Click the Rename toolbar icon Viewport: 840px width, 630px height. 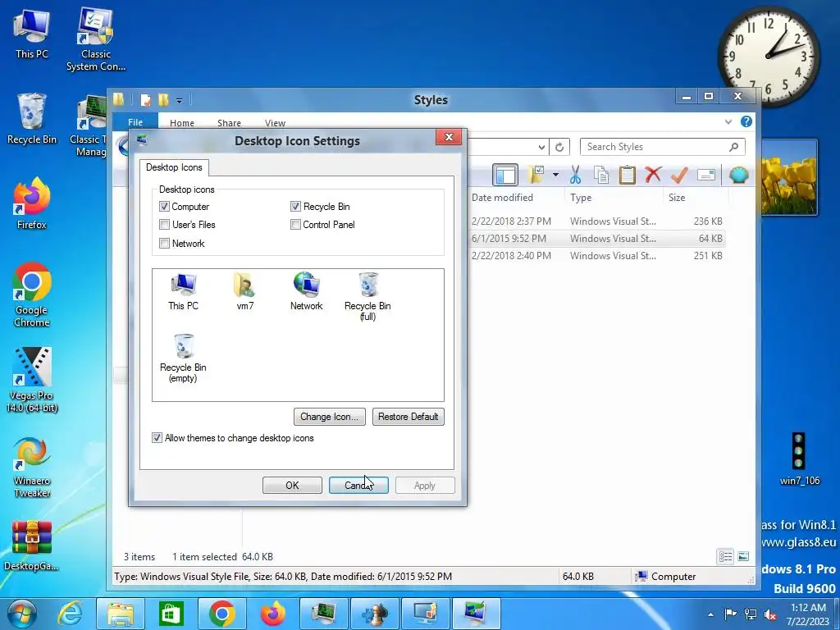click(706, 176)
